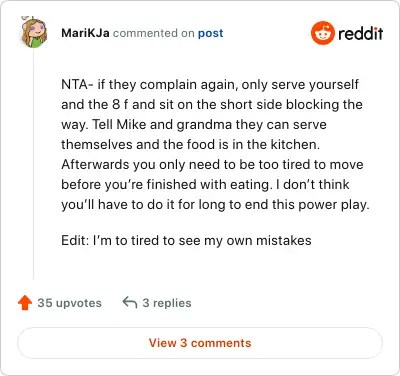Screen dimensions: 400x376
Task: Select the "35 upvotes" count
Action: tap(69, 303)
